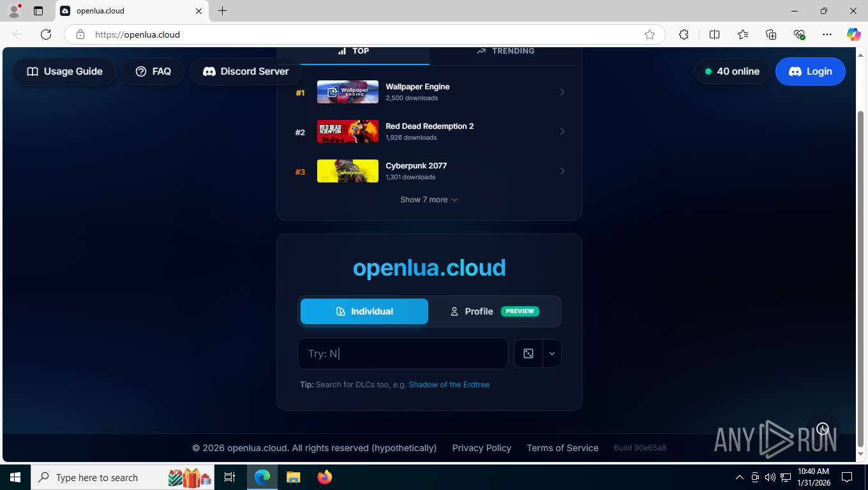The width and height of the screenshot is (868, 490).
Task: Open Edge Settings and more menu
Action: 827,34
